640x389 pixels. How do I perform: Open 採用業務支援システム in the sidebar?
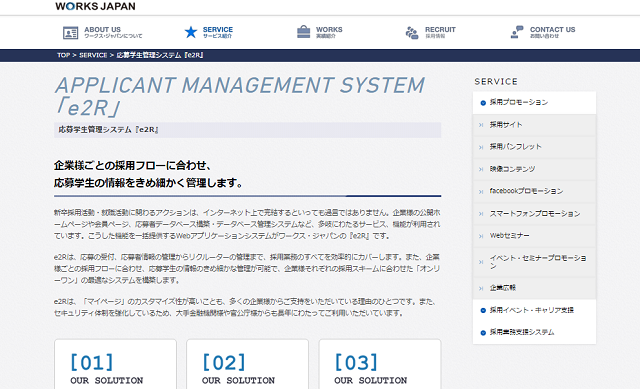[534, 332]
